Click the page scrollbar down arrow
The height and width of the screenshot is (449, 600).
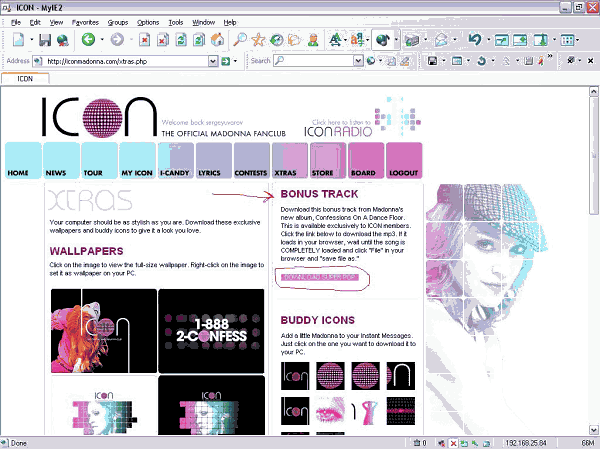click(593, 429)
